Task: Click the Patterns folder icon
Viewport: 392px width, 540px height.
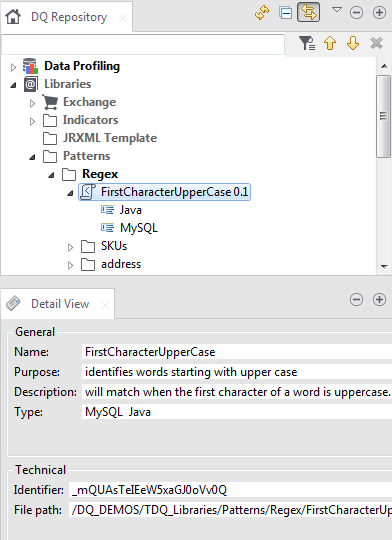Action: pyautogui.click(x=50, y=156)
